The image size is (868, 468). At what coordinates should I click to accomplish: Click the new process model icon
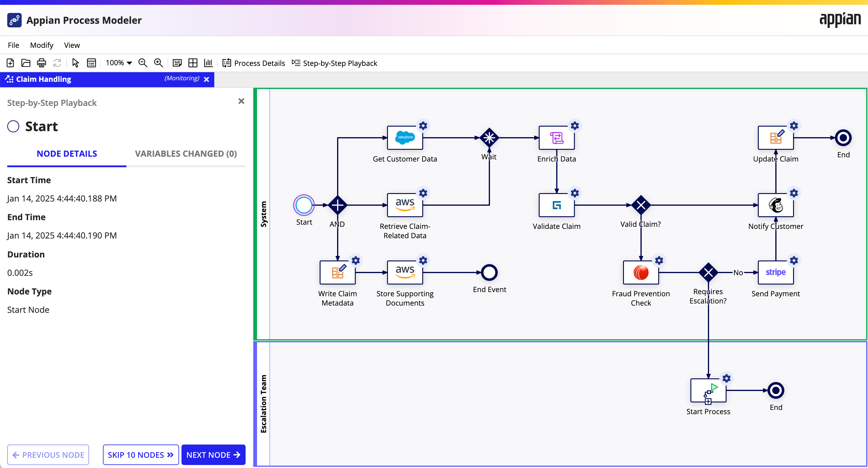pyautogui.click(x=10, y=63)
